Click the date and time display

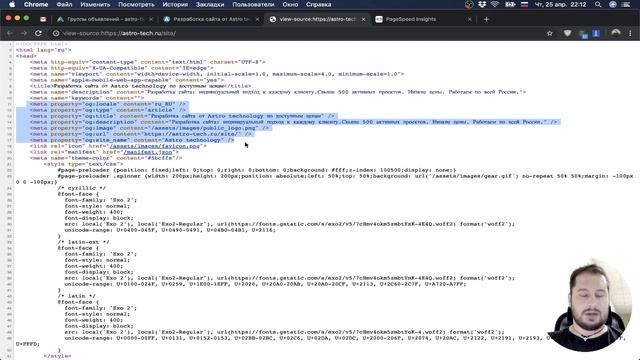click(x=560, y=4)
